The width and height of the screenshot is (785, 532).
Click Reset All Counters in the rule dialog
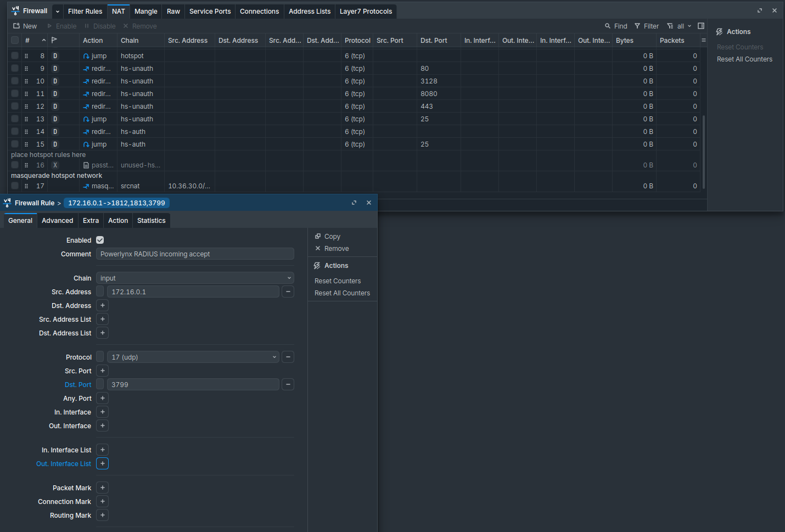click(342, 293)
